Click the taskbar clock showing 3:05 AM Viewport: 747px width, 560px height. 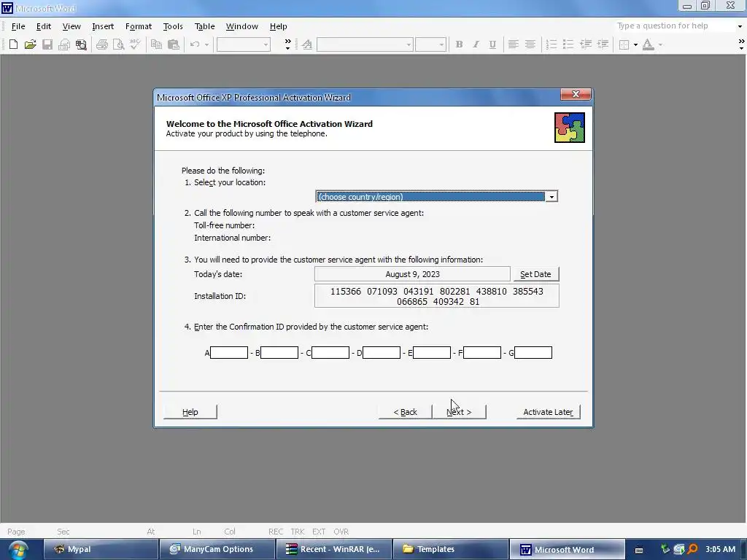pyautogui.click(x=720, y=550)
